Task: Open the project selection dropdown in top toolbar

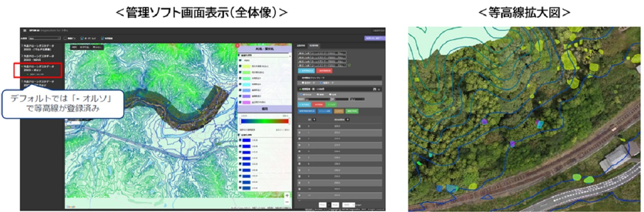Action: pos(45,38)
